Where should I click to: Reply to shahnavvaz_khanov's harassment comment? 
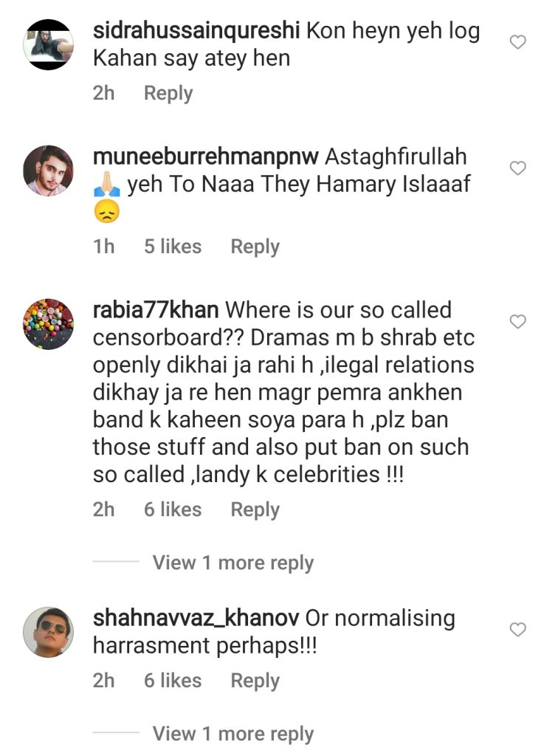[x=255, y=681]
